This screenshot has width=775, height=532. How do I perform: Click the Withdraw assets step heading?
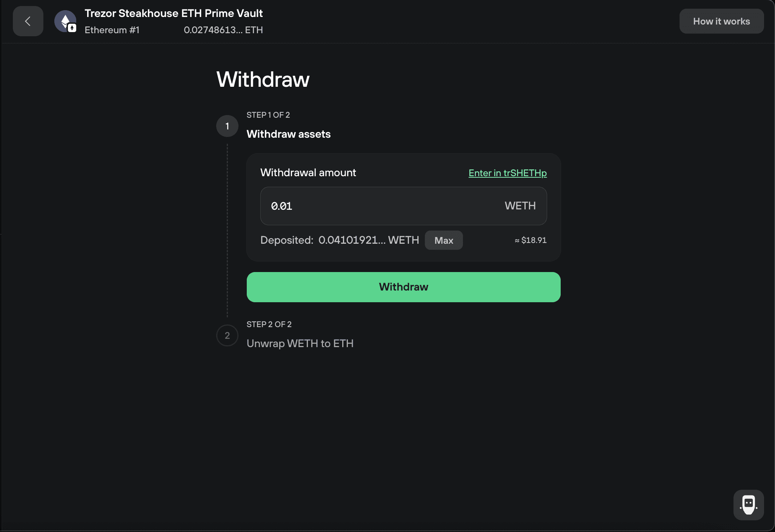coord(289,134)
